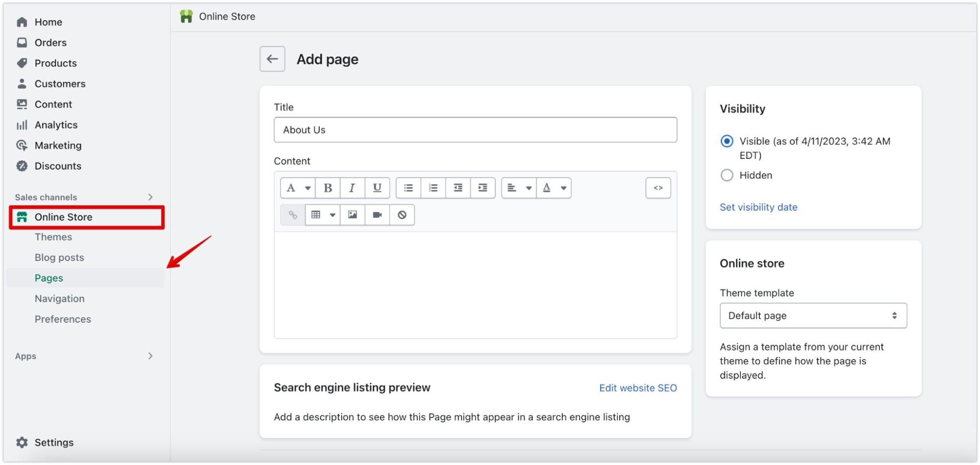
Task: Go to Blog posts in the sidebar
Action: (x=59, y=257)
